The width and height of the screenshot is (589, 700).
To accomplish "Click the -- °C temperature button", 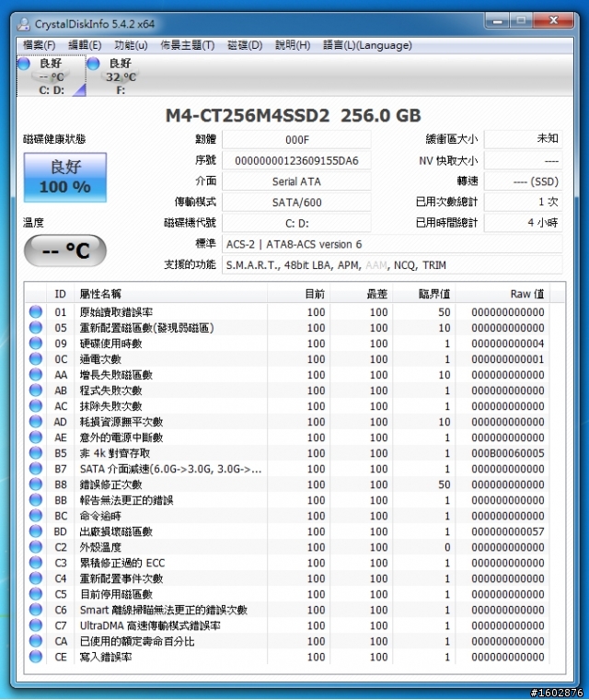I will point(65,251).
